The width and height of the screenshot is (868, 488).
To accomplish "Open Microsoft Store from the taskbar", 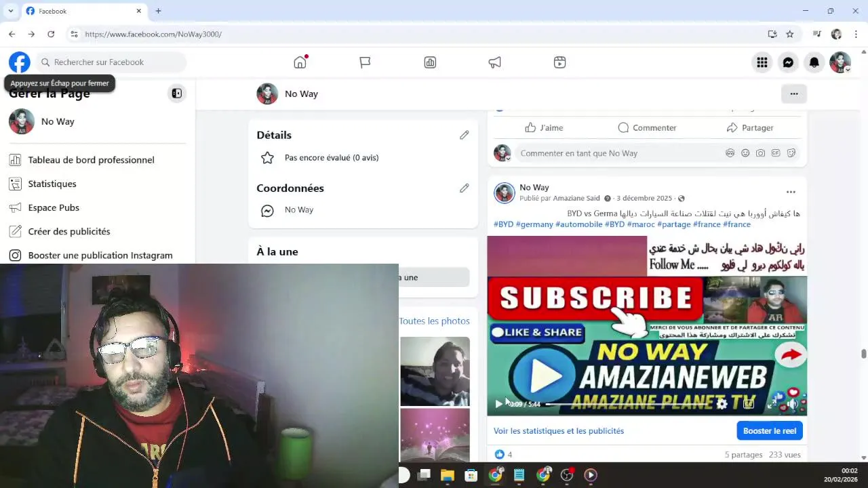I will tap(471, 475).
